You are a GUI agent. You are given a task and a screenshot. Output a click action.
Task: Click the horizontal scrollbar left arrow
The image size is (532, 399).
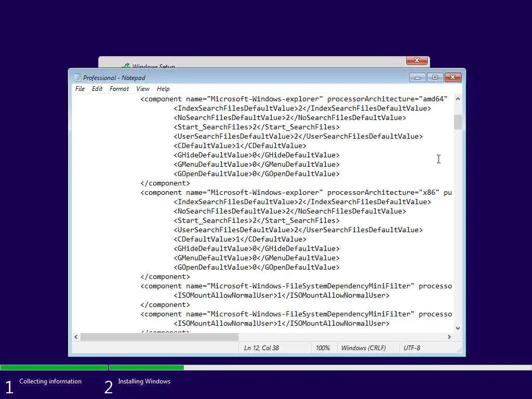pyautogui.click(x=76, y=337)
